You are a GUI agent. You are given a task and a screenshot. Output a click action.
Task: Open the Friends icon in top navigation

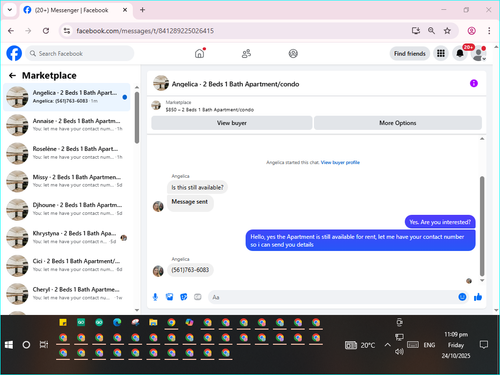pyautogui.click(x=246, y=53)
